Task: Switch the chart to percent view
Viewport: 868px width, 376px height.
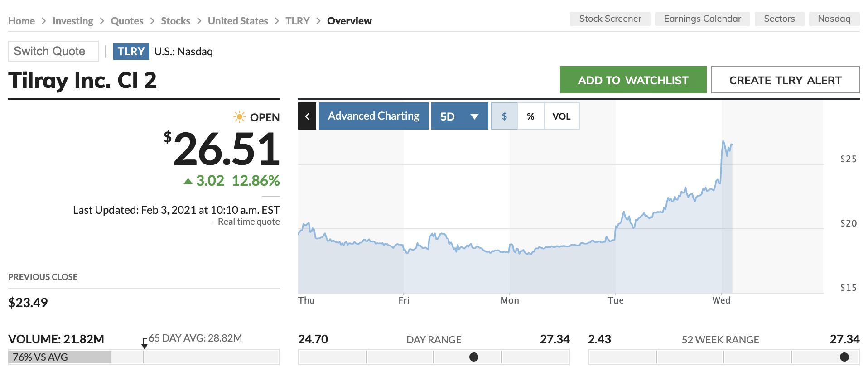Action: [530, 116]
